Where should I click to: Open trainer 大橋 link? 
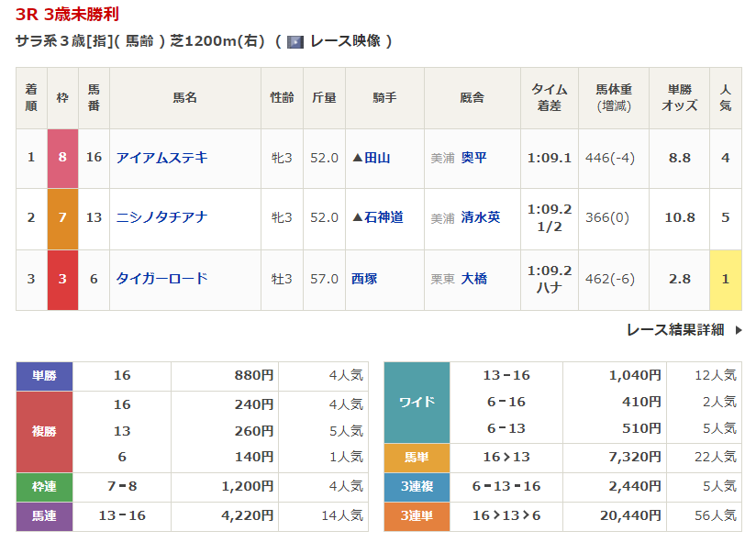[x=473, y=278]
